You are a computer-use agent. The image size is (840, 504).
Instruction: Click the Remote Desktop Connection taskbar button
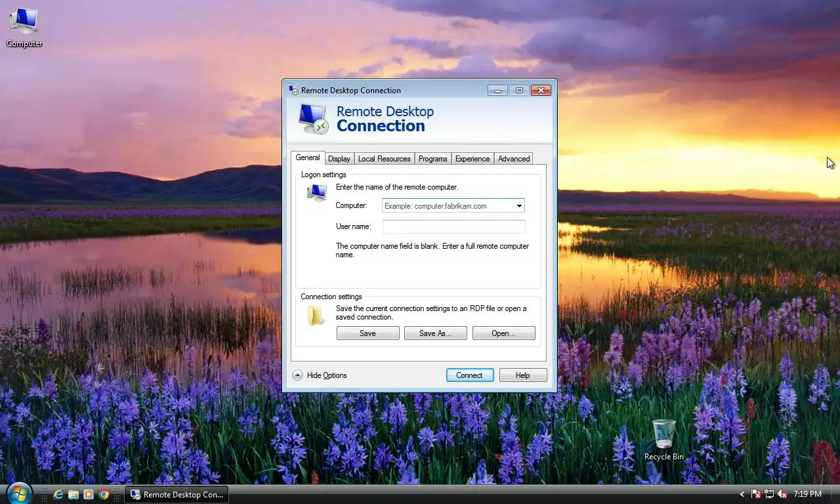(x=177, y=494)
